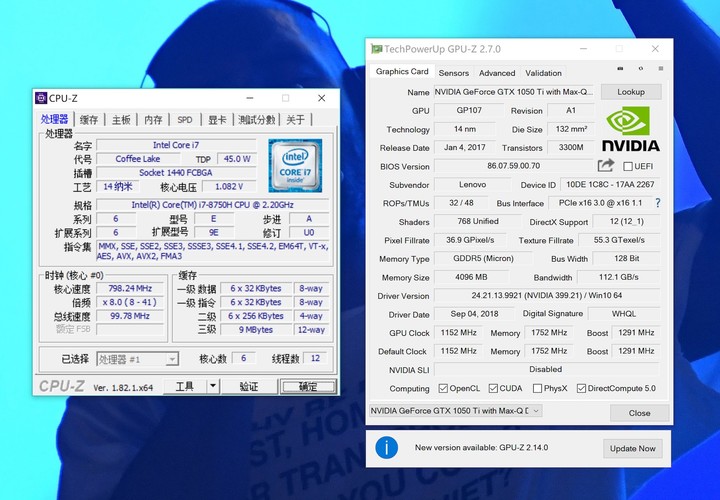The width and height of the screenshot is (720, 500).
Task: Click the 三级 cache value 9 MBytes
Action: point(256,330)
